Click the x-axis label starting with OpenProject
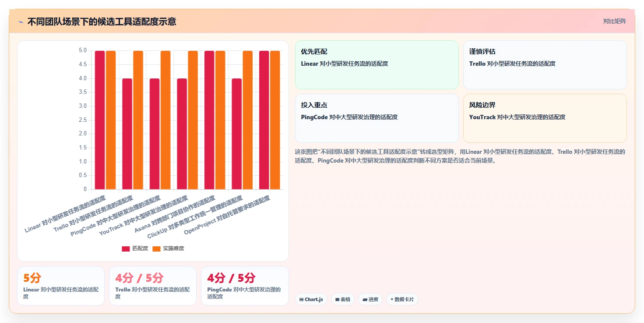Image resolution: width=644 pixels, height=323 pixels. point(227,215)
